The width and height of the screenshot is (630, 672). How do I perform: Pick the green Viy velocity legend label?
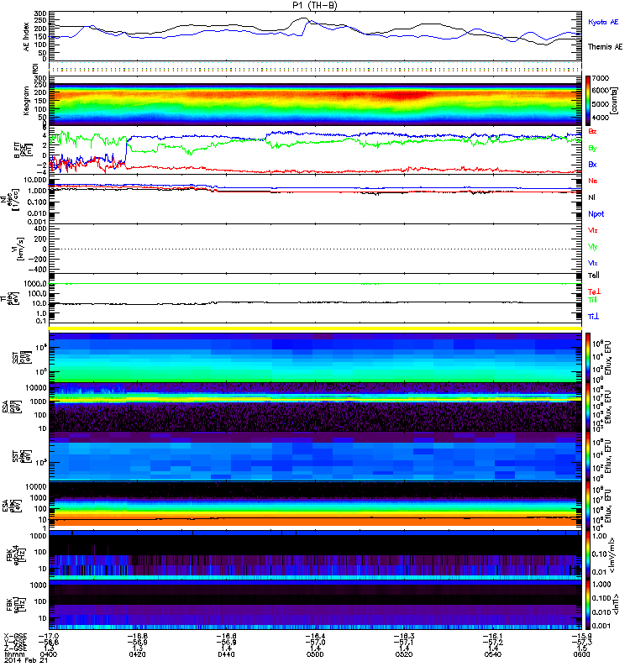point(594,246)
